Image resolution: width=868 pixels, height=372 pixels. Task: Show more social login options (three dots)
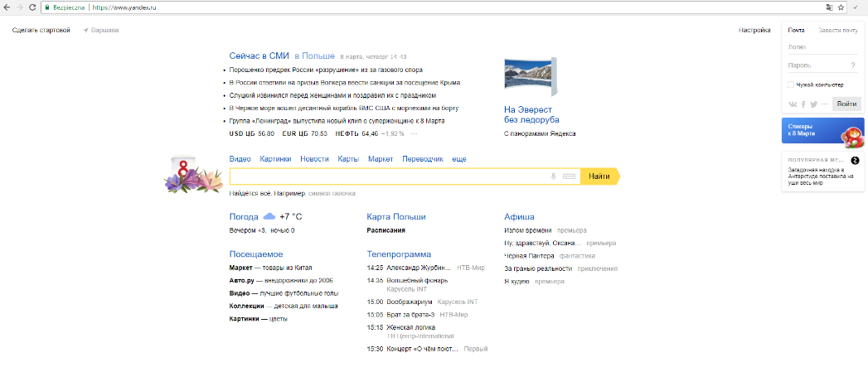[824, 104]
